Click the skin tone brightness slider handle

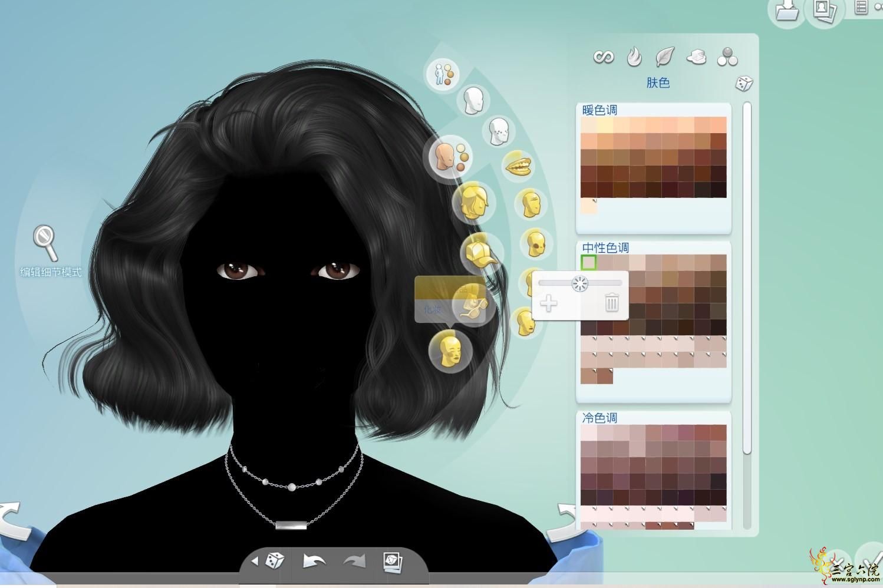click(580, 283)
